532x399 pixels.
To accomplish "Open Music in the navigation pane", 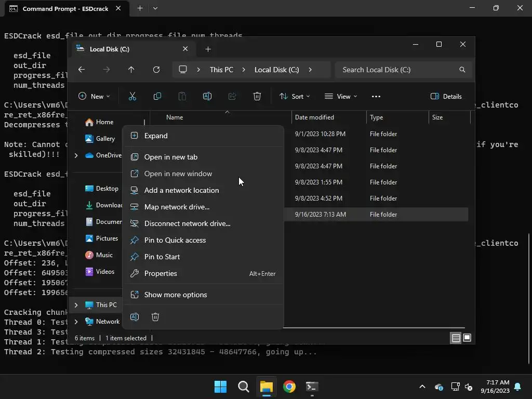I will (99, 255).
